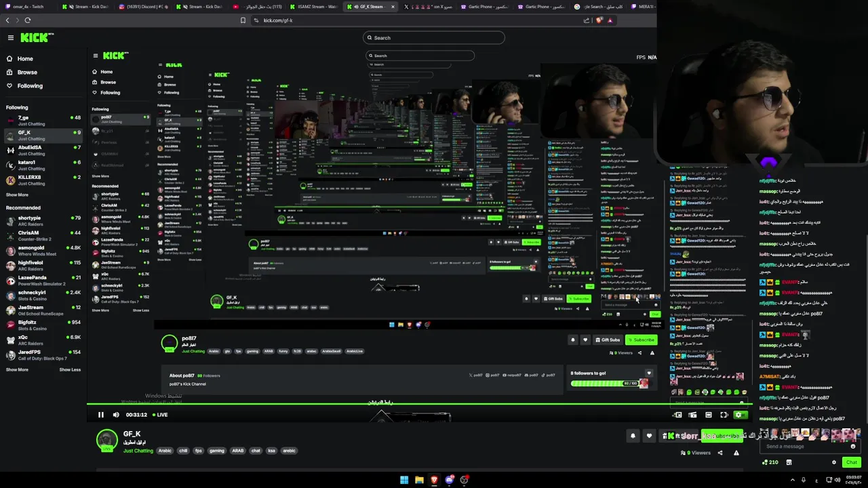Click the Kick logo in header

(x=37, y=38)
